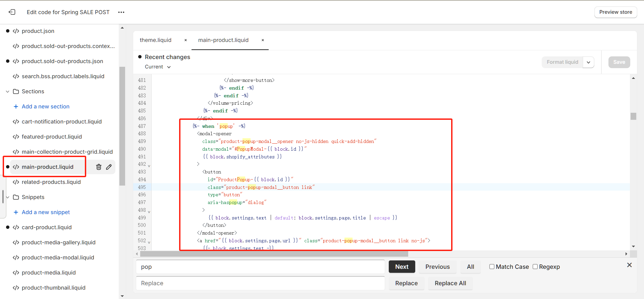Switch to the theme.liquid tab
This screenshot has width=644, height=299.
155,40
